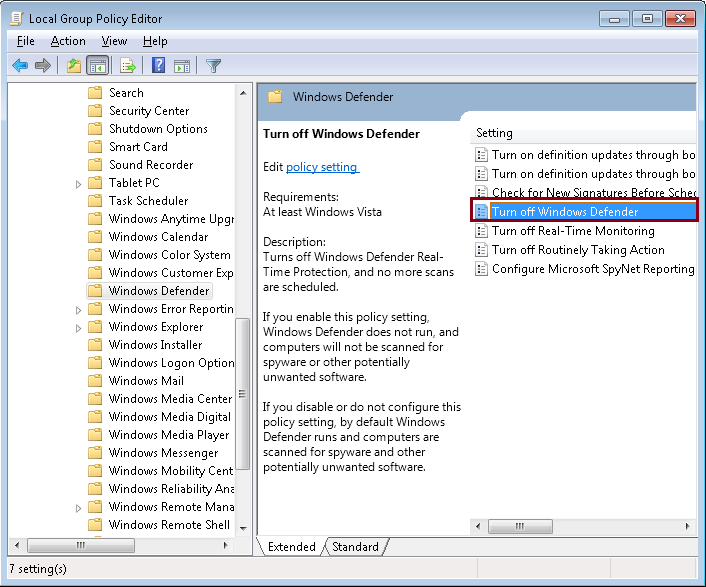Click the settings list scroll right arrow
Image resolution: width=706 pixels, height=587 pixels.
click(688, 526)
